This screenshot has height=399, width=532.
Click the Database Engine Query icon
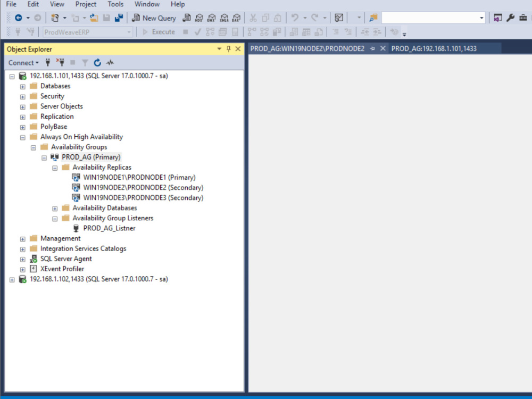pos(186,18)
